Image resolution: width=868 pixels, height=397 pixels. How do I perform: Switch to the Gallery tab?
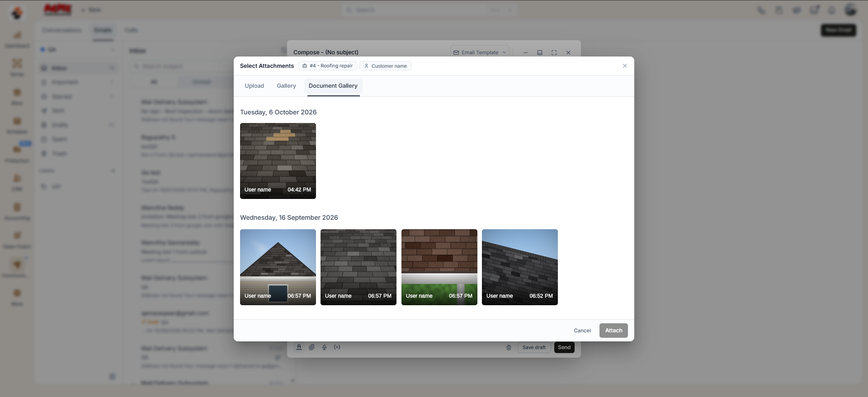click(x=286, y=86)
